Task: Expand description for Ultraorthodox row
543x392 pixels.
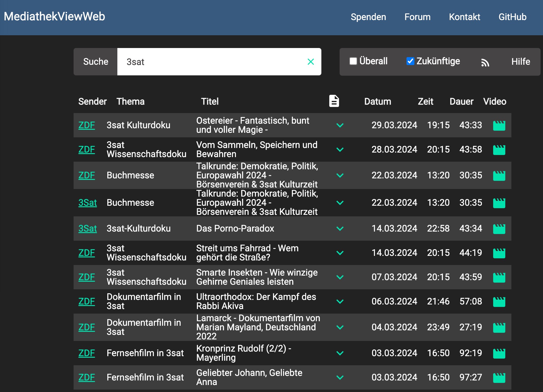Action: coord(340,301)
